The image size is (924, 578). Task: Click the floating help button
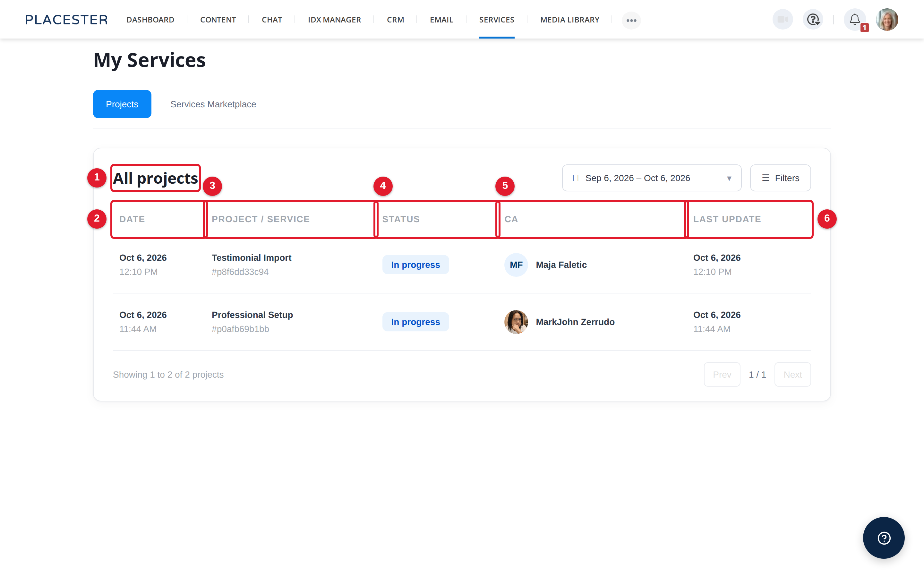[884, 538]
